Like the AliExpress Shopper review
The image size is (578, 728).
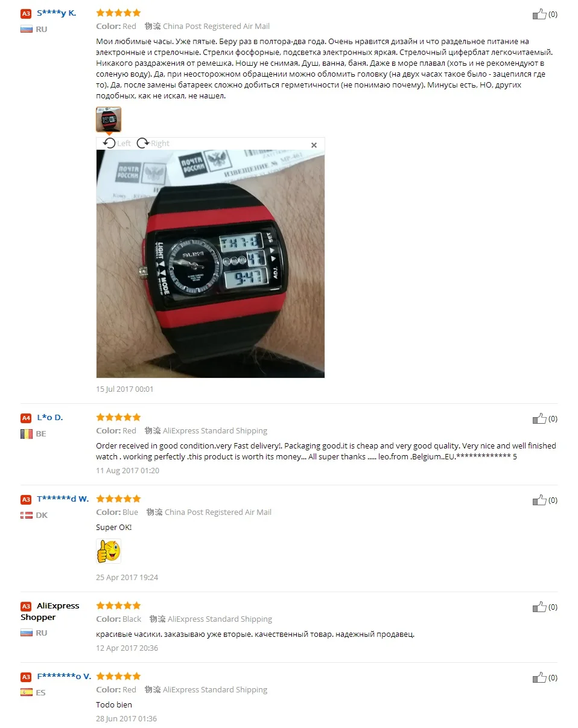[x=539, y=607]
